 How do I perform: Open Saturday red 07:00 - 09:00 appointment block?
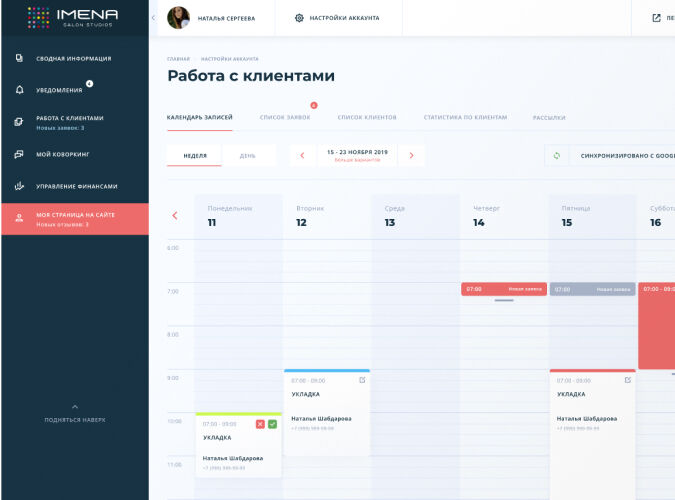tap(656, 326)
